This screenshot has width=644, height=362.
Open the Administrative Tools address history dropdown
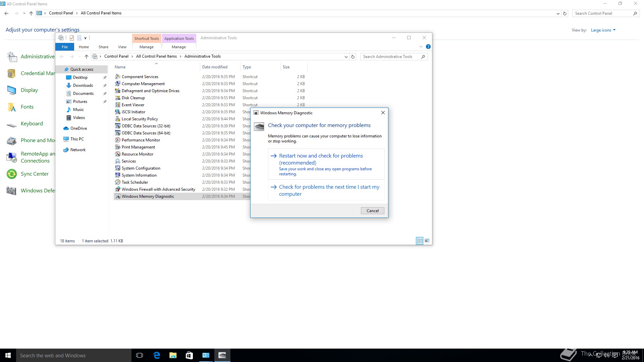tap(346, 57)
